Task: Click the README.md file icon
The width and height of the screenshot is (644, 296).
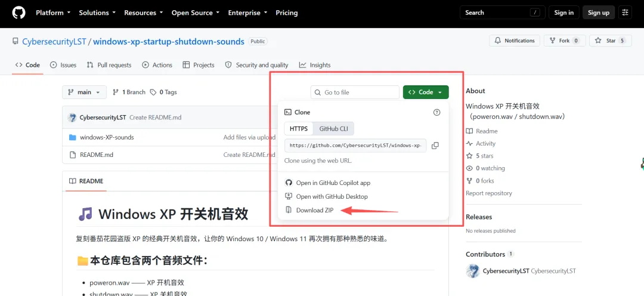Action: [x=73, y=155]
